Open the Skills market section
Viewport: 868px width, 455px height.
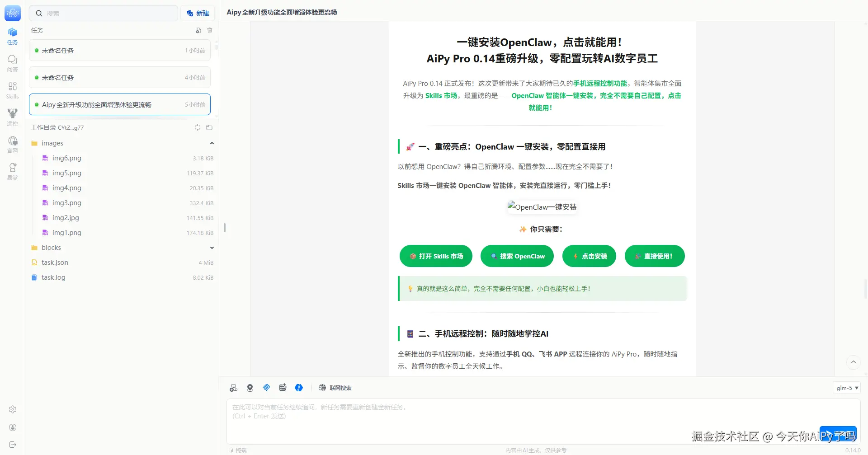(13, 90)
